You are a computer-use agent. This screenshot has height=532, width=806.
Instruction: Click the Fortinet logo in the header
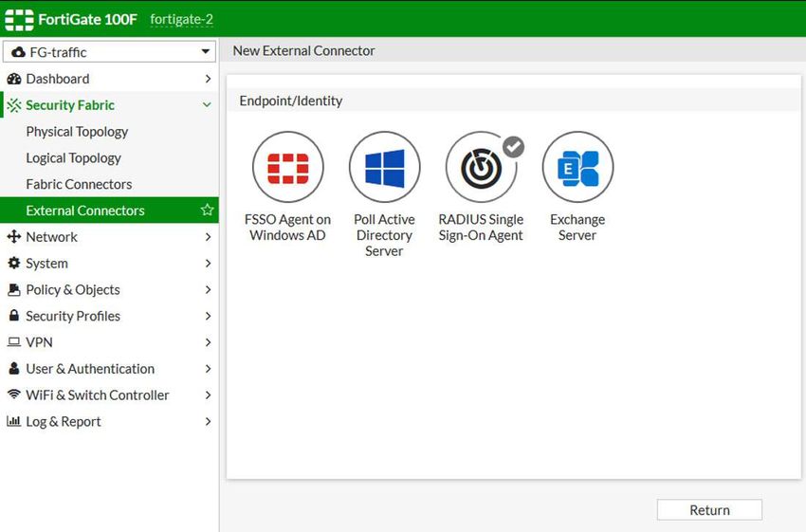(x=19, y=20)
